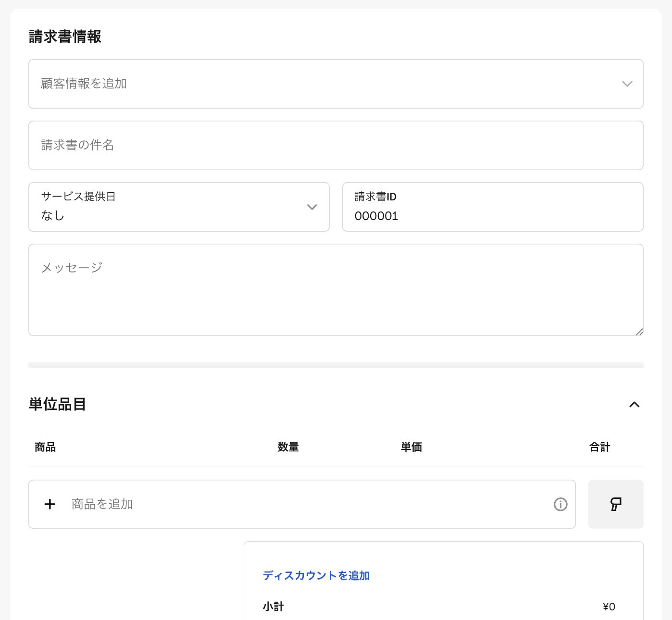Image resolution: width=672 pixels, height=620 pixels.
Task: Click inside the メッセージ text area
Action: (x=336, y=290)
